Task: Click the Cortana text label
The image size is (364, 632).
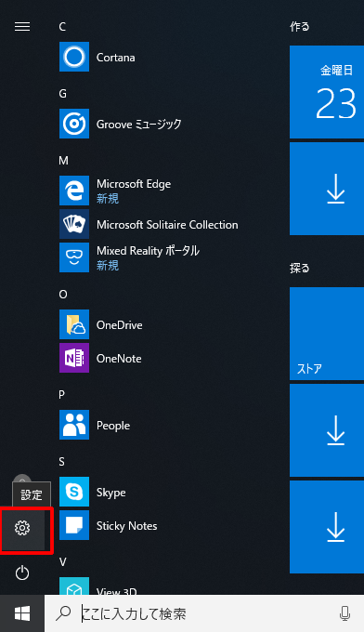Action: click(115, 58)
